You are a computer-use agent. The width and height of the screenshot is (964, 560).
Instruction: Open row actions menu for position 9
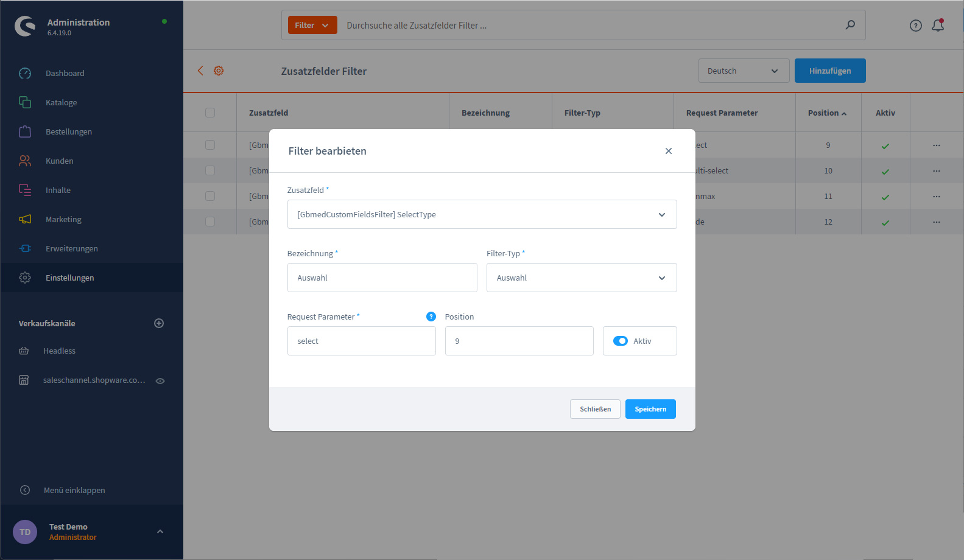937,145
